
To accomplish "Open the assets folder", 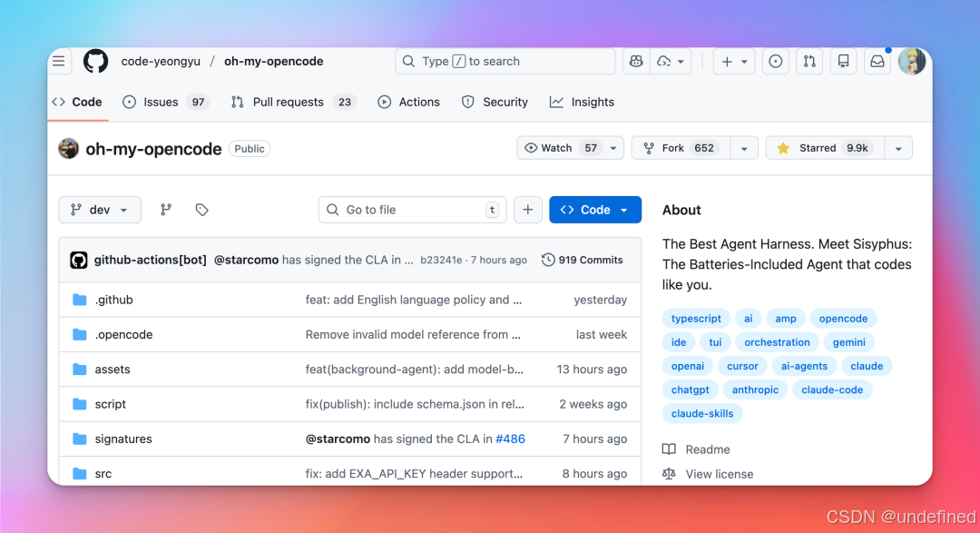I will coord(113,369).
